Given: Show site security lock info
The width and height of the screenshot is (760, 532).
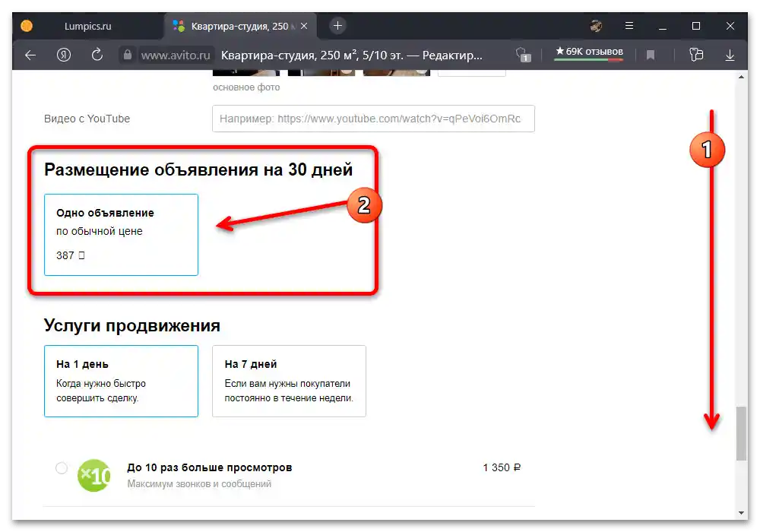Looking at the screenshot, I should pos(127,55).
